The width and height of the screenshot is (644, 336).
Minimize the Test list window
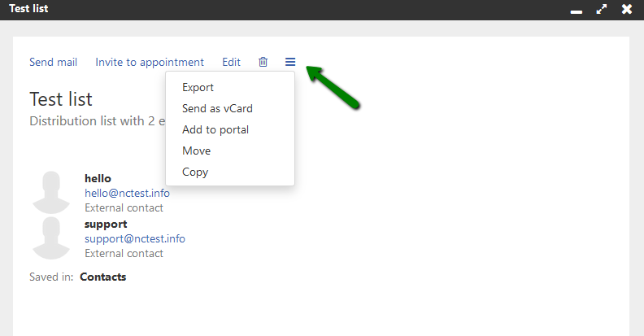(577, 10)
